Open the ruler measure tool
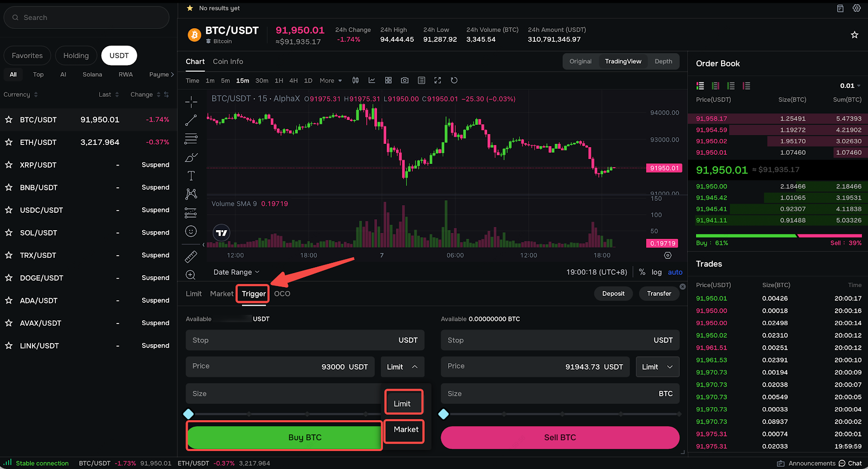Viewport: 868px width, 469px height. pyautogui.click(x=191, y=256)
